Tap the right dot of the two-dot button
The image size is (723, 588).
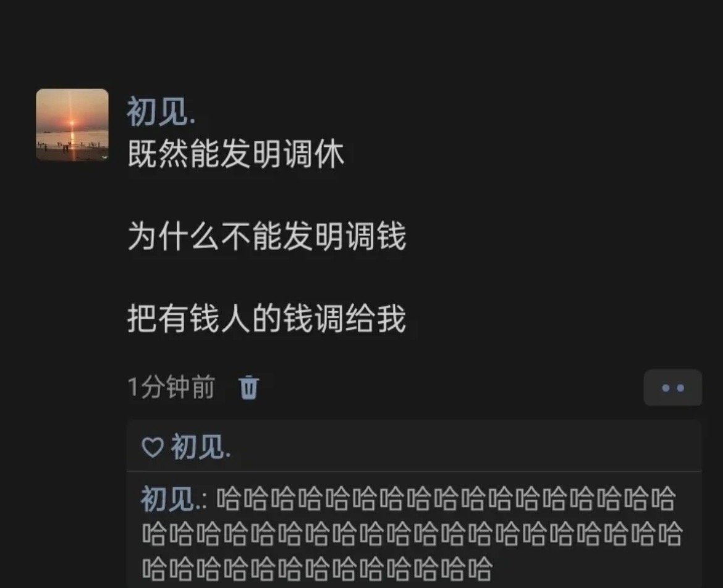click(x=680, y=388)
